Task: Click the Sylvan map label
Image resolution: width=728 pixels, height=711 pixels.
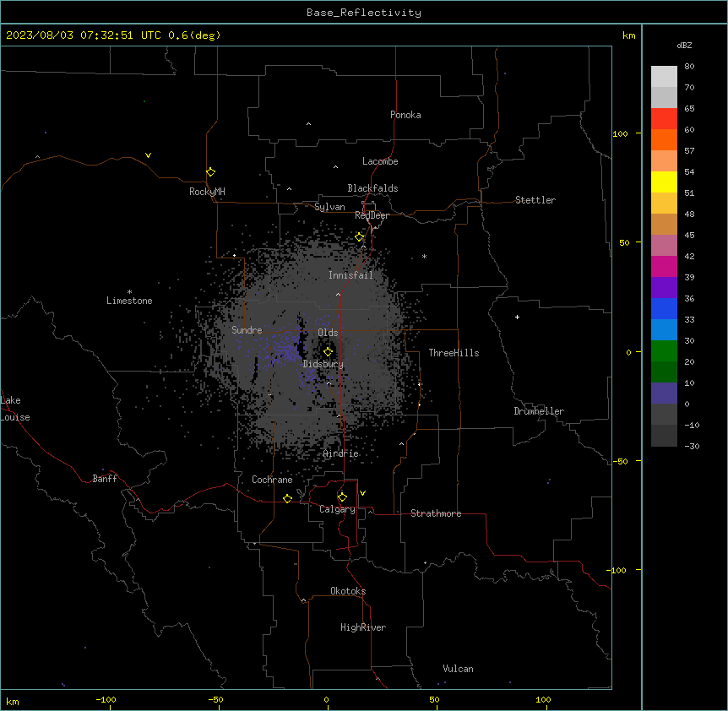Action: tap(329, 207)
